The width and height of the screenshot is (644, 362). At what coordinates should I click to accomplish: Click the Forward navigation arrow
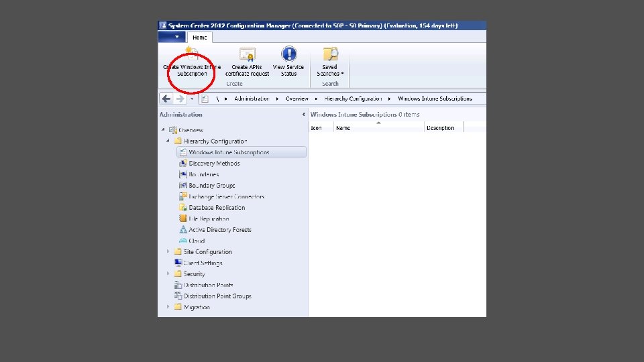coord(180,99)
